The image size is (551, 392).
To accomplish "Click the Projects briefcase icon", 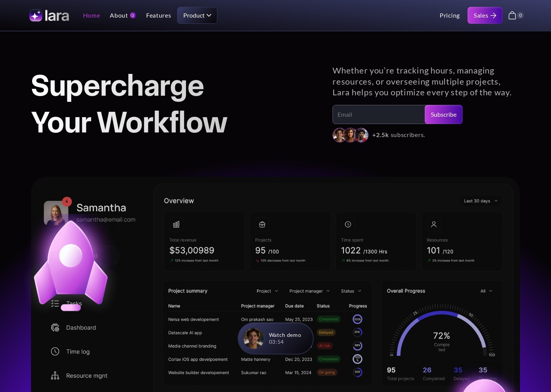I will click(262, 224).
